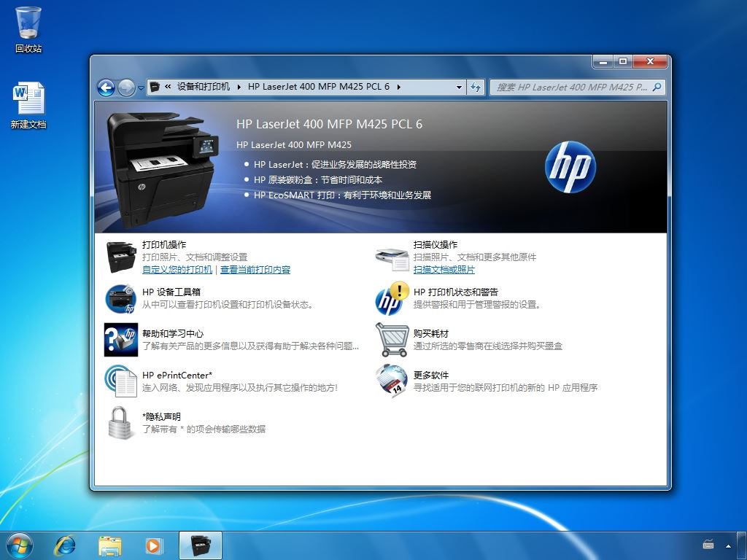
Task: Expand arrow after HP LaserJet breadcrumb
Action: (x=398, y=87)
